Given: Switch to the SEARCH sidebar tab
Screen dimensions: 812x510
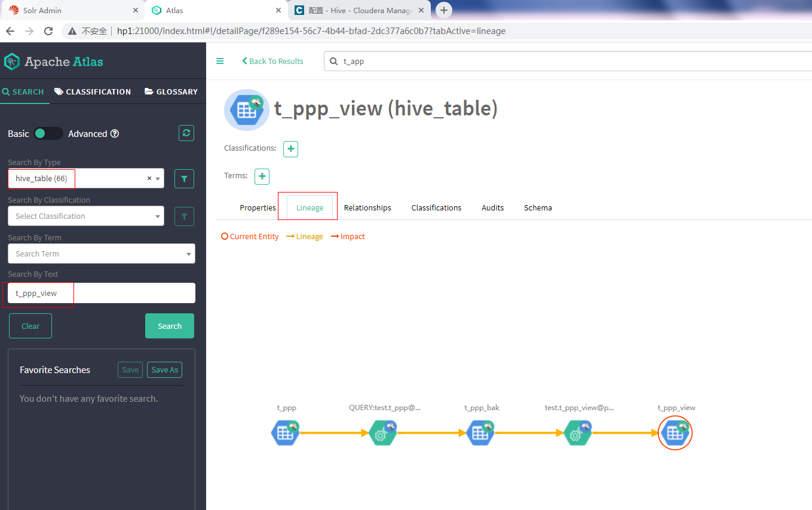Looking at the screenshot, I should pyautogui.click(x=23, y=92).
